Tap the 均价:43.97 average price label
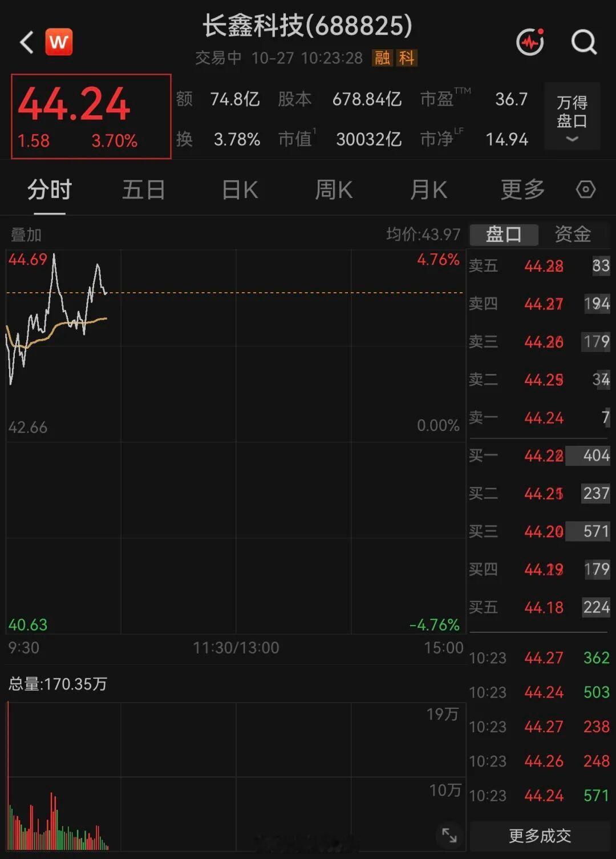The height and width of the screenshot is (859, 616). click(423, 235)
